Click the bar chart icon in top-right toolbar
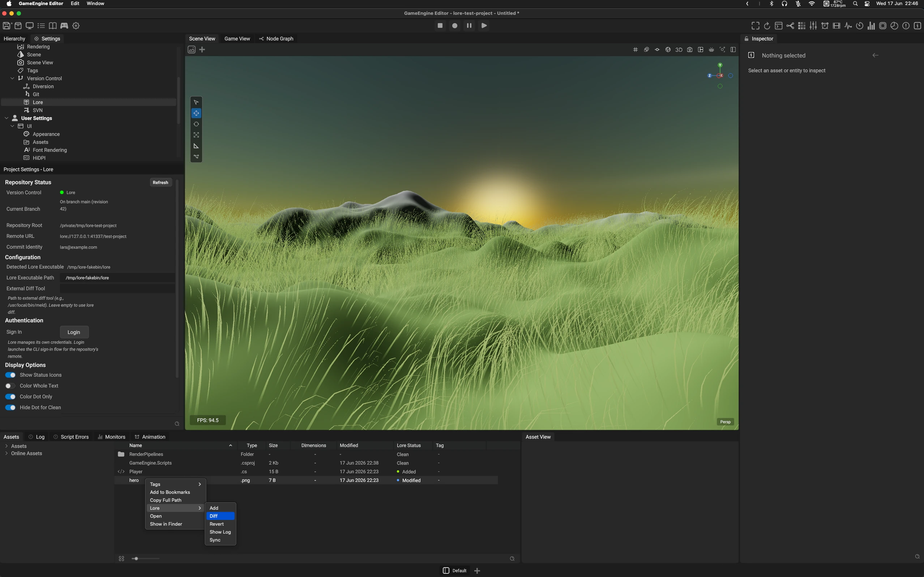Screen dimensions: 924x577 pos(871,26)
